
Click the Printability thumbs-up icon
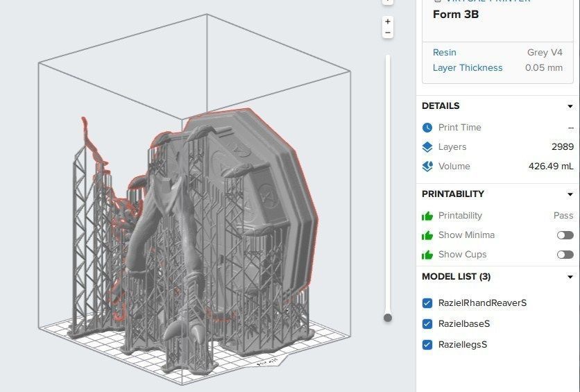(x=427, y=216)
